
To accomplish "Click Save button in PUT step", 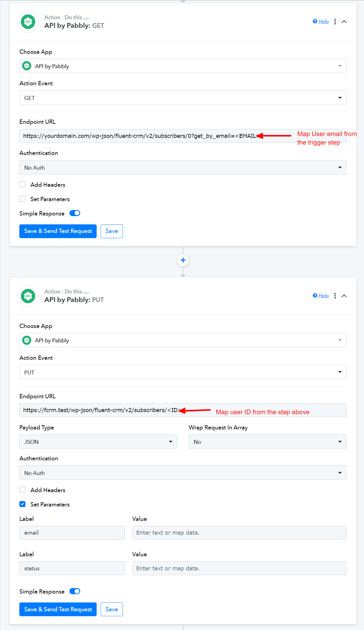I will coord(112,609).
